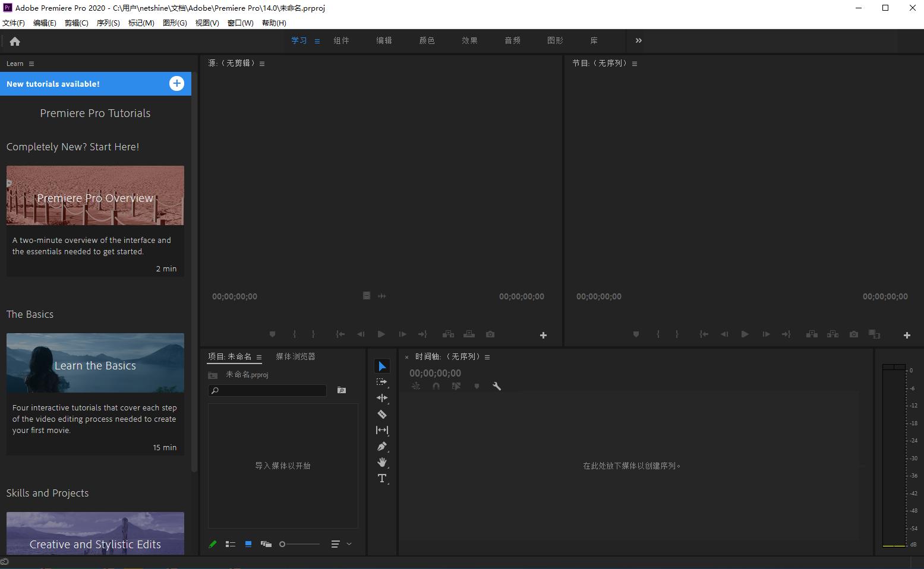Select the Hand tool
Viewport: 924px width, 569px height.
[382, 462]
